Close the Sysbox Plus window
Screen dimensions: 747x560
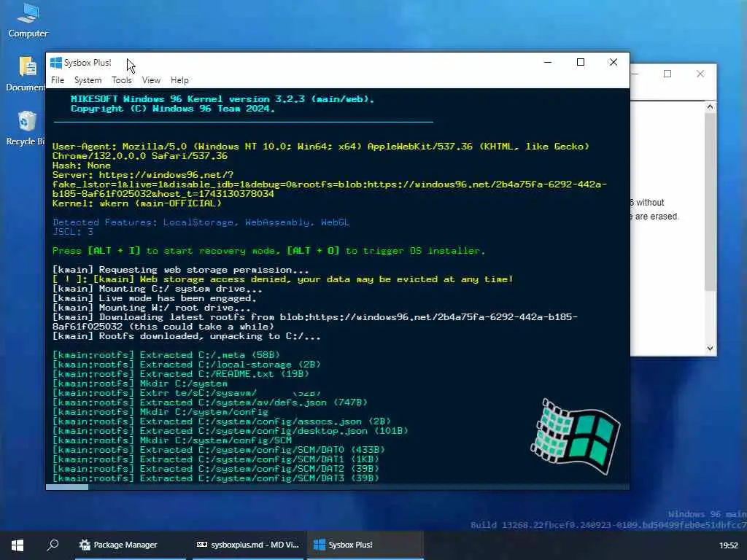[x=613, y=63]
